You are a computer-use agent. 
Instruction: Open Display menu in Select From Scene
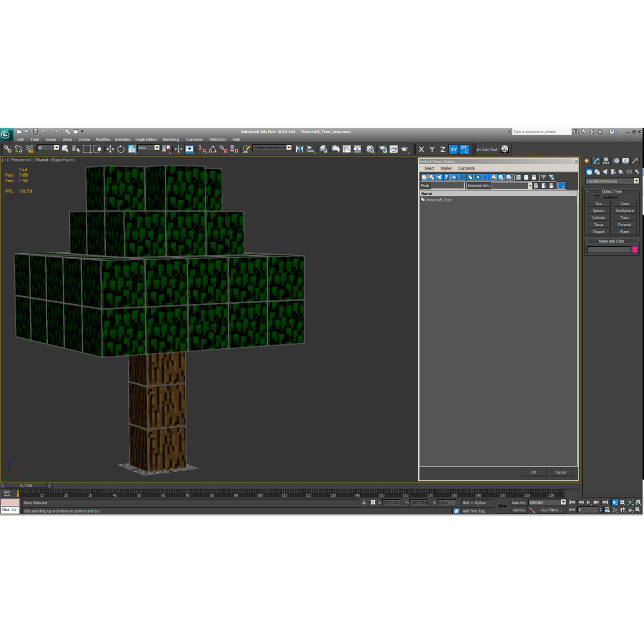coord(447,169)
